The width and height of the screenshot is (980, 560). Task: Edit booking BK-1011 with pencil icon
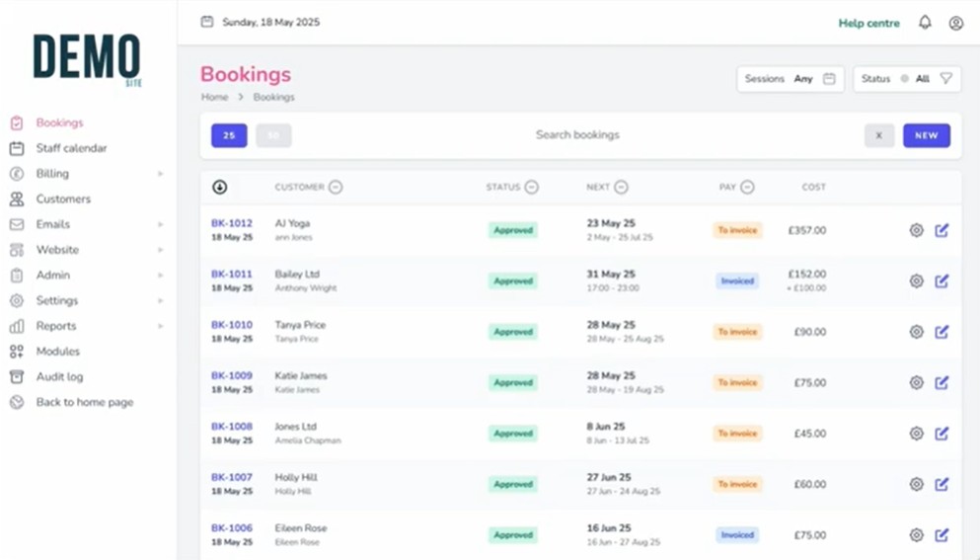[x=942, y=280]
